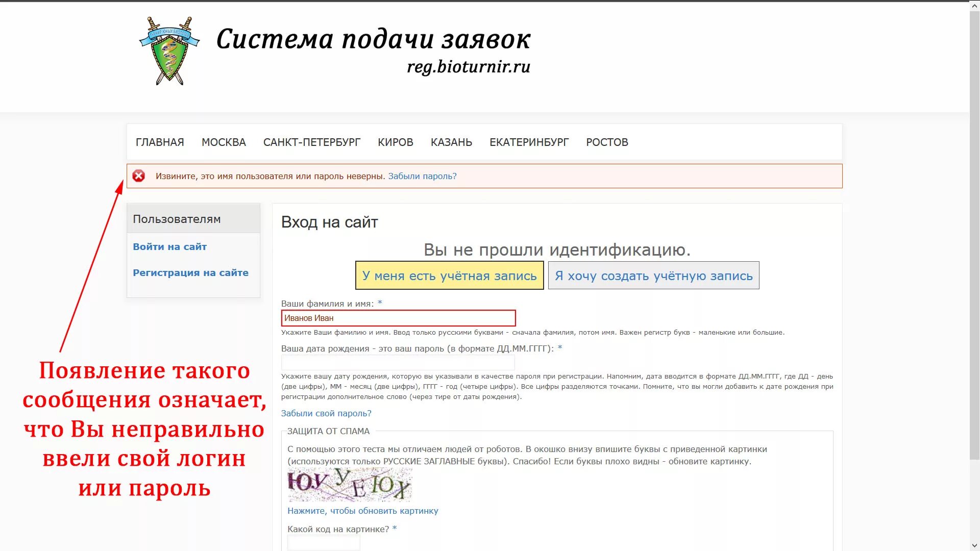This screenshot has height=551, width=980.
Task: Click the 'Пользователям' sidebar heading
Action: [177, 219]
